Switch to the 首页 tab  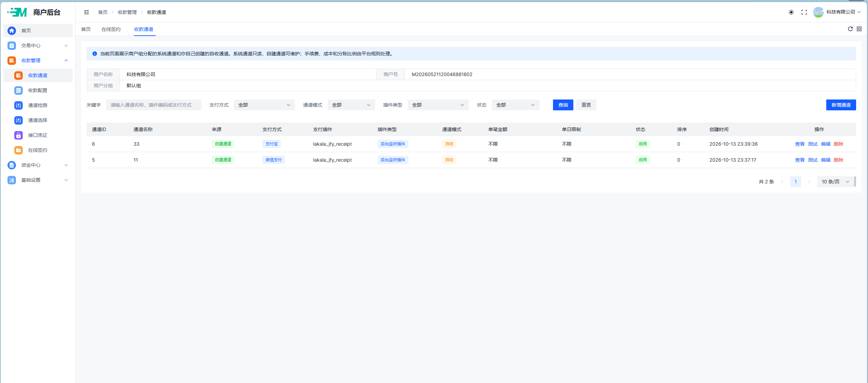click(86, 29)
